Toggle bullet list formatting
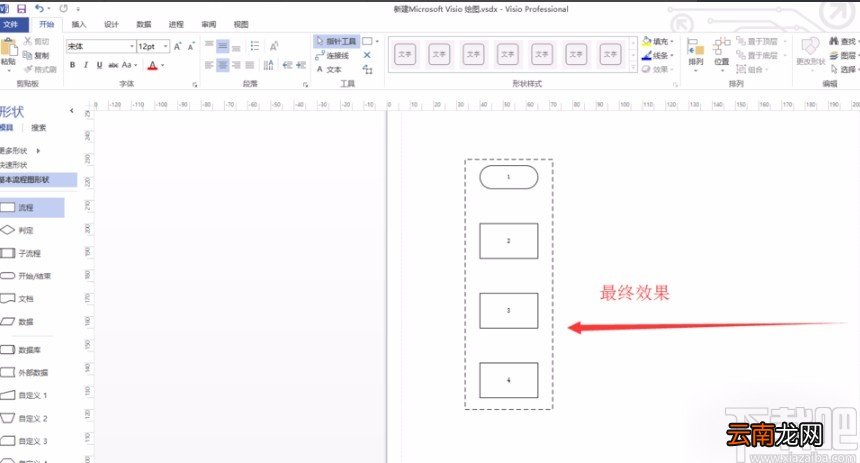The width and height of the screenshot is (860, 463). click(x=254, y=46)
